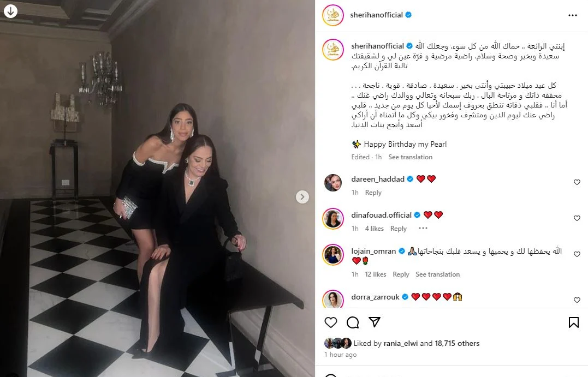Open options dots on dinafouad.official comment
Viewport: 588px width, 377px height.
[423, 228]
